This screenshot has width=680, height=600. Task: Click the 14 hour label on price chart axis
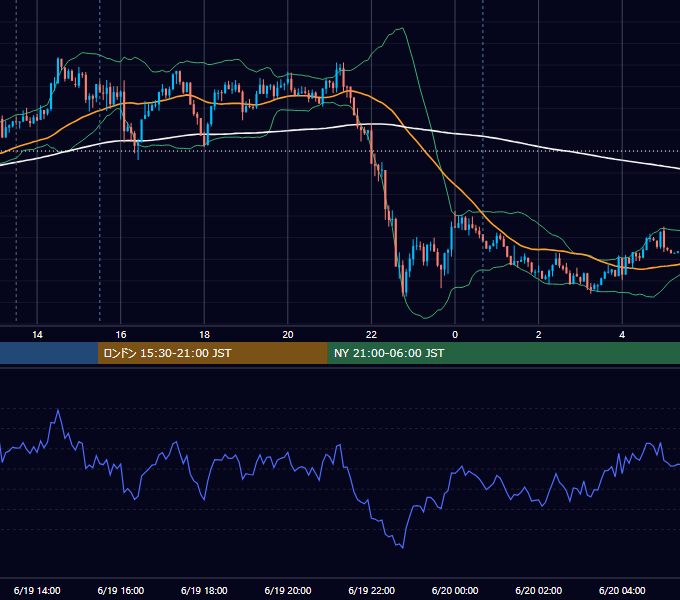37,335
